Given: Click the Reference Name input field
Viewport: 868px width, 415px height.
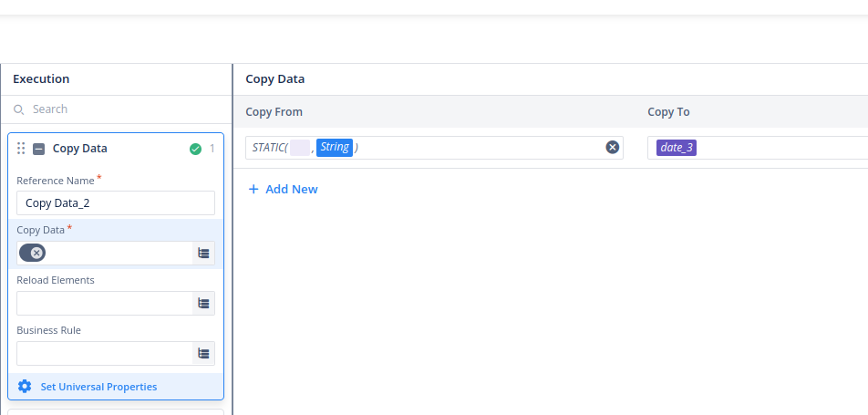Looking at the screenshot, I should 116,203.
